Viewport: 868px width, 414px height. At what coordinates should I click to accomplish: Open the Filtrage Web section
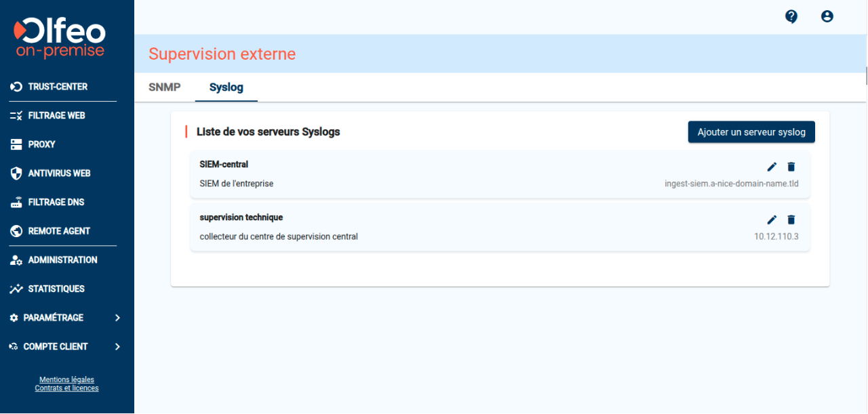(x=54, y=115)
